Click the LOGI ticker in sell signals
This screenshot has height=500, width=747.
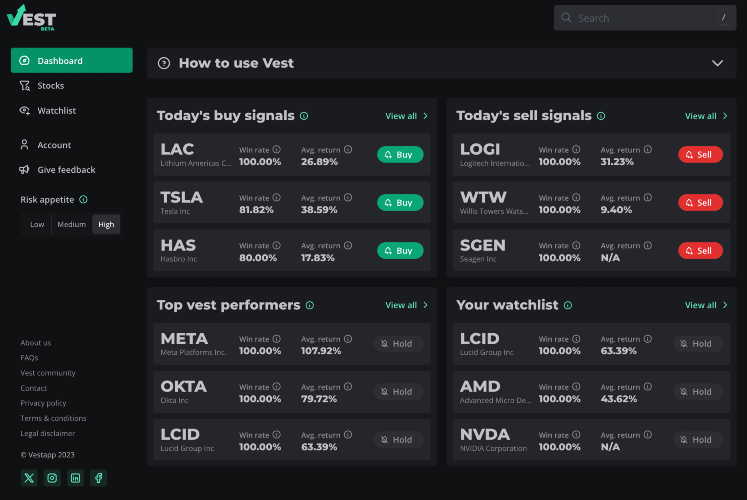click(480, 150)
